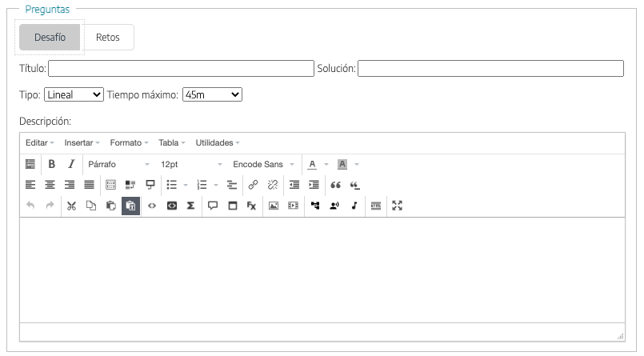
Task: Insert an image using the image icon
Action: tap(274, 206)
